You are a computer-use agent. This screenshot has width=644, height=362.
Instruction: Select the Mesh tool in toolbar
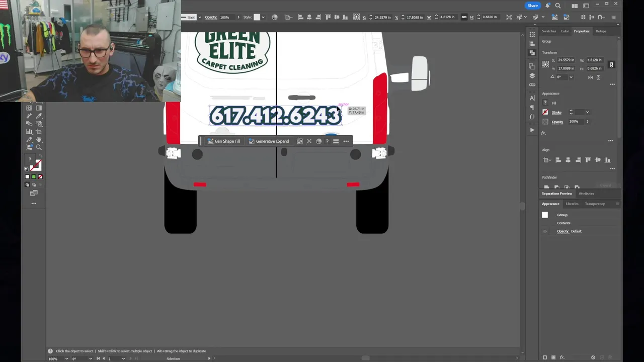coord(29,108)
